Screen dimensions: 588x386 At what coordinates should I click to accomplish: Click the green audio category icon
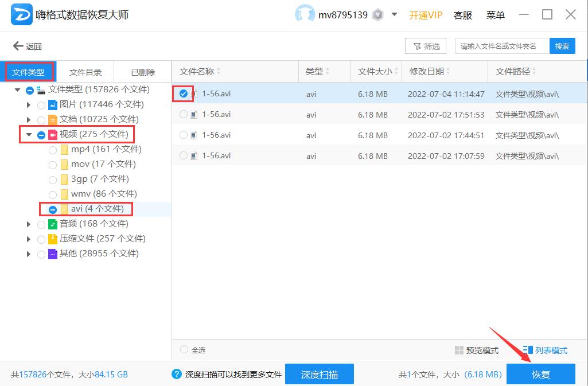[x=53, y=224]
